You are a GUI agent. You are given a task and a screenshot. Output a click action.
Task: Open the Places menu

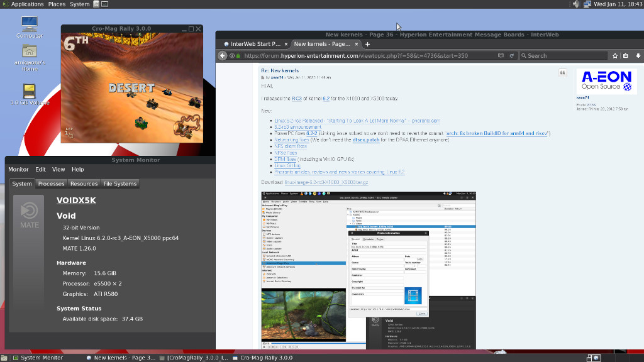point(57,4)
